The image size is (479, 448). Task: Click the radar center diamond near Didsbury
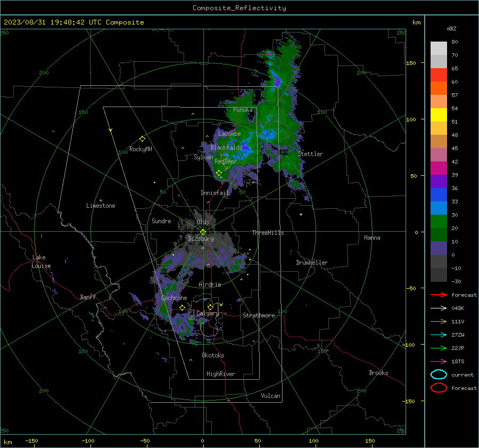[203, 232]
